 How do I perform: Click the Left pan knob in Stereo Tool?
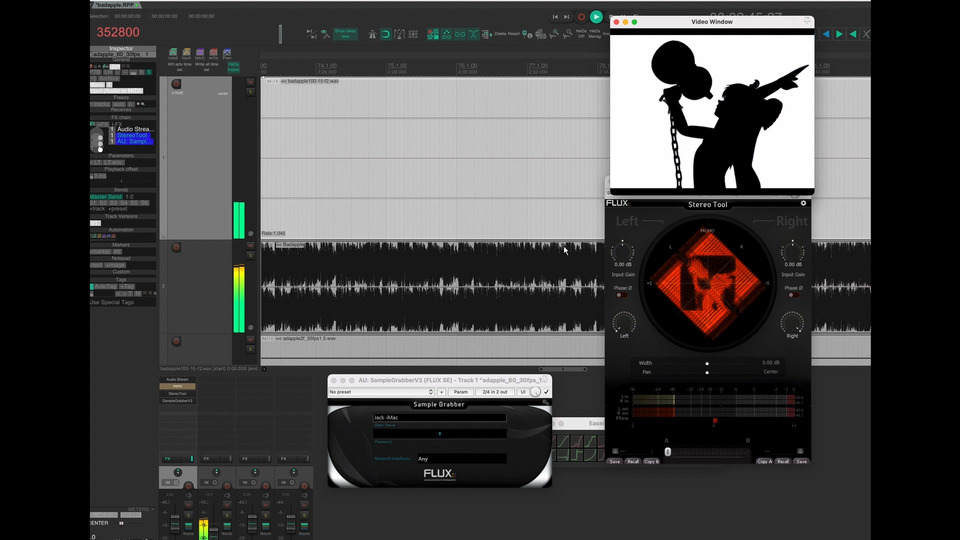tap(624, 322)
